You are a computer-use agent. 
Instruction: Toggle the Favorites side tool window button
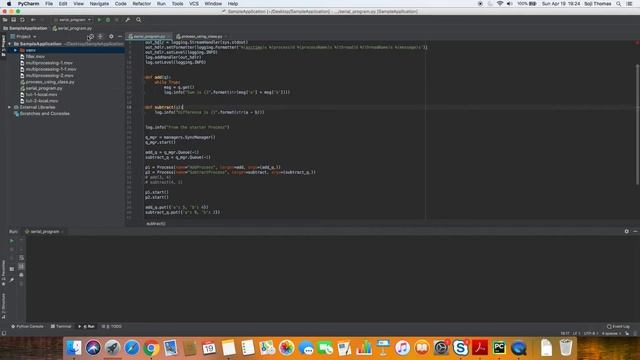(x=3, y=273)
